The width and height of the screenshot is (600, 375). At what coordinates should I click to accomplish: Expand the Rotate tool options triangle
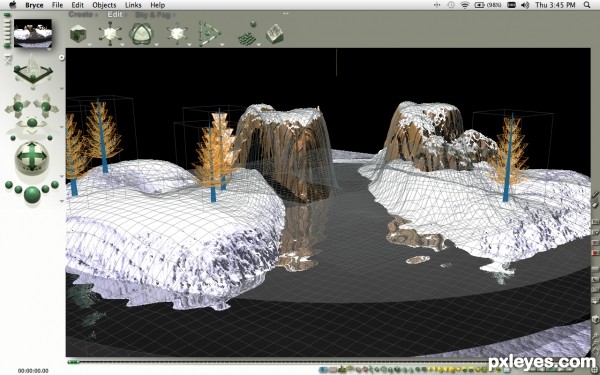[157, 44]
